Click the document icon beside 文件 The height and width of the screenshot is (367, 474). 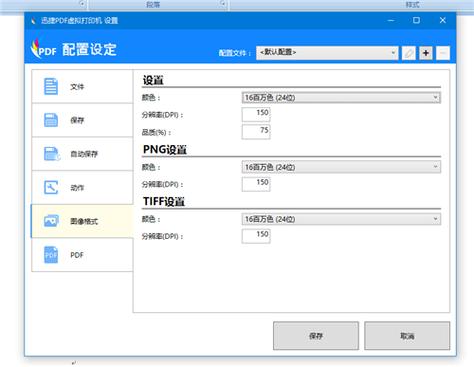tap(51, 86)
